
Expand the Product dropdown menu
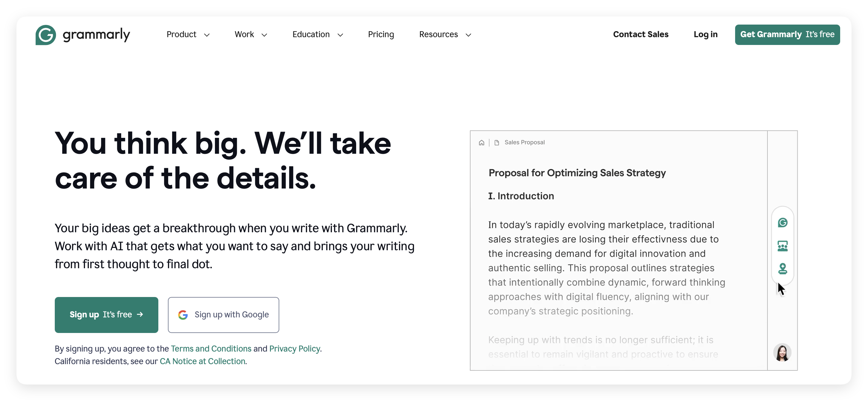pos(188,34)
